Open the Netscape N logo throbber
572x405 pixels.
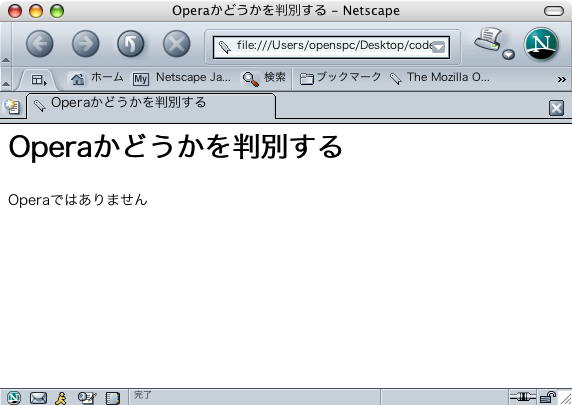[x=542, y=44]
